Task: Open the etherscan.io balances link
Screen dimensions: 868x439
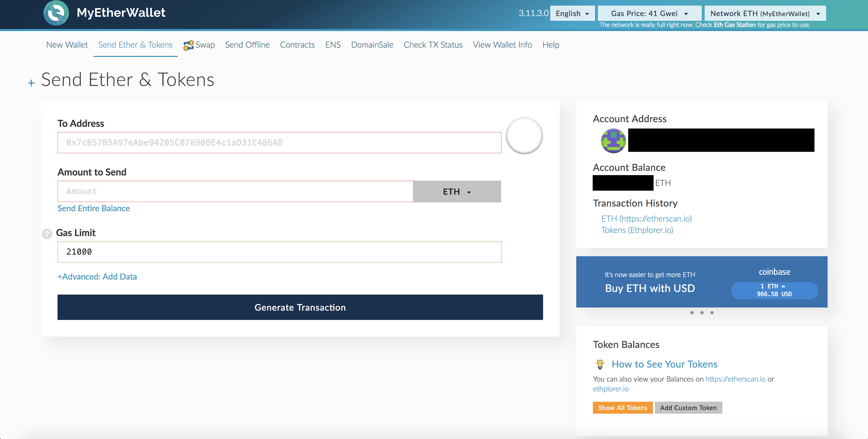Action: click(735, 379)
